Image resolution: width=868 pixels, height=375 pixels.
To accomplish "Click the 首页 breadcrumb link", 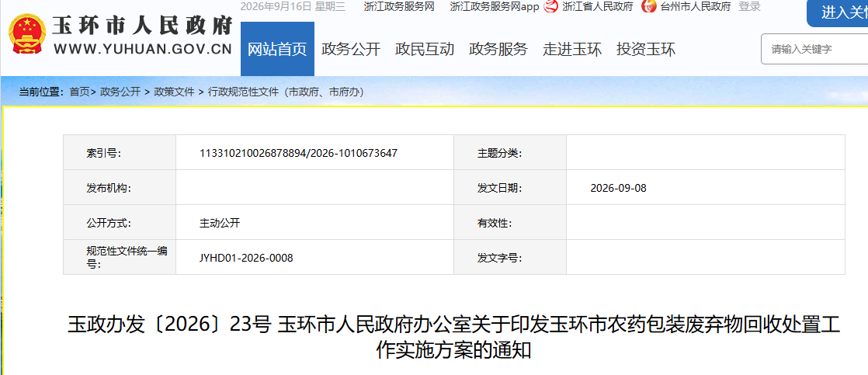I will 78,92.
